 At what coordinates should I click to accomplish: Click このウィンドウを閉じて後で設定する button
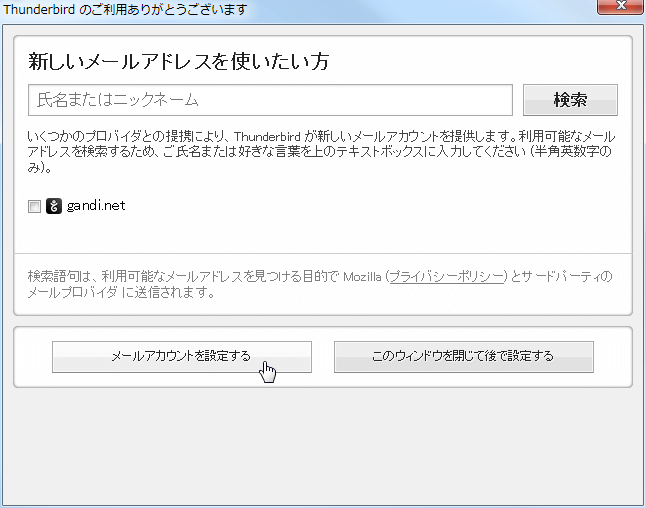click(x=463, y=357)
